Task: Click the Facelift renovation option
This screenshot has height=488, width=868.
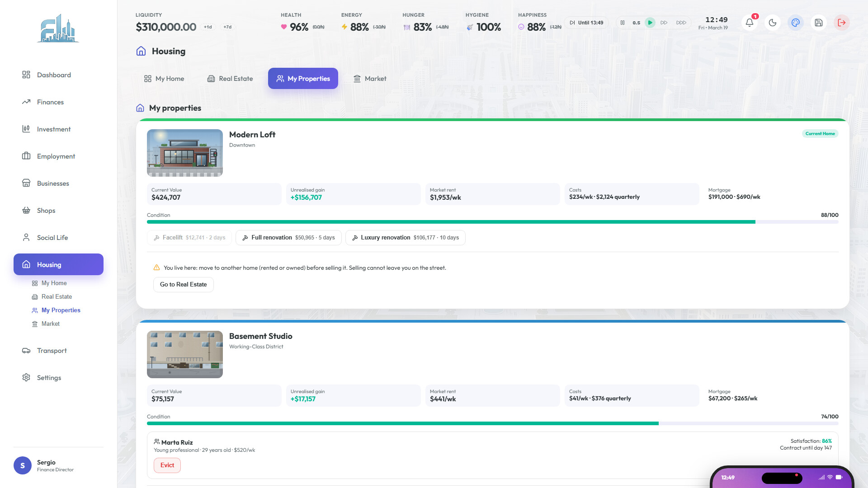Action: click(x=189, y=238)
